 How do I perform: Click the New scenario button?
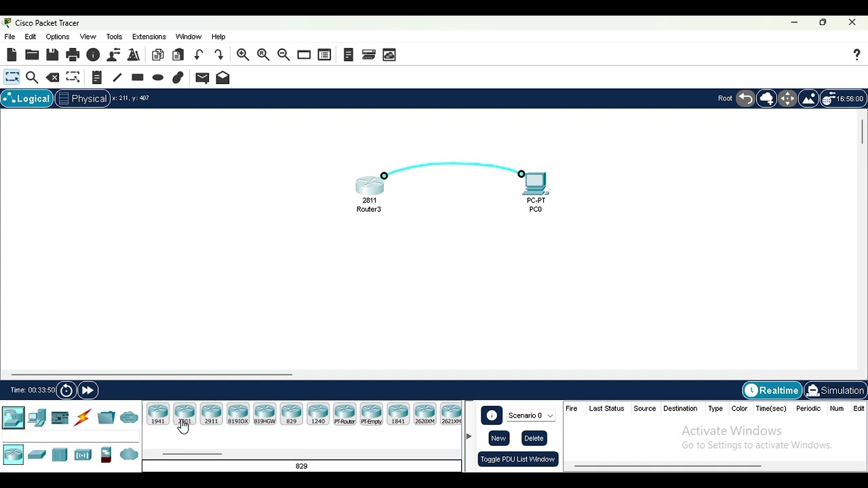pos(498,438)
